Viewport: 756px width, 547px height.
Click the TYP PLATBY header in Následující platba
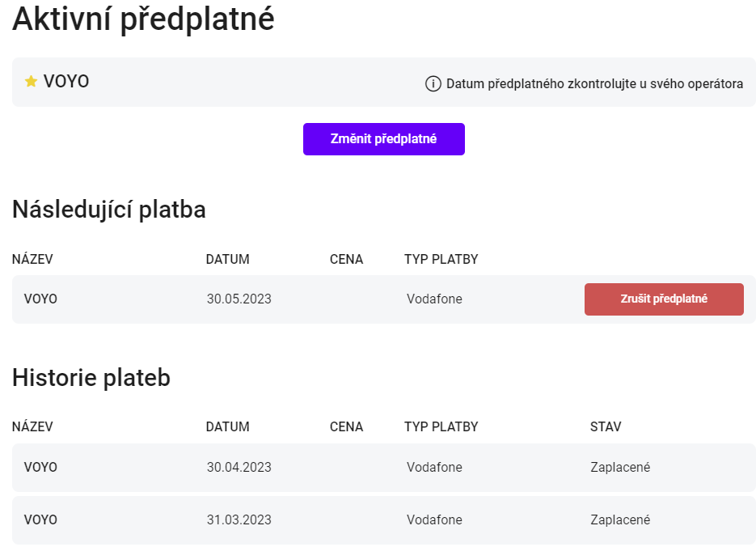(x=441, y=260)
